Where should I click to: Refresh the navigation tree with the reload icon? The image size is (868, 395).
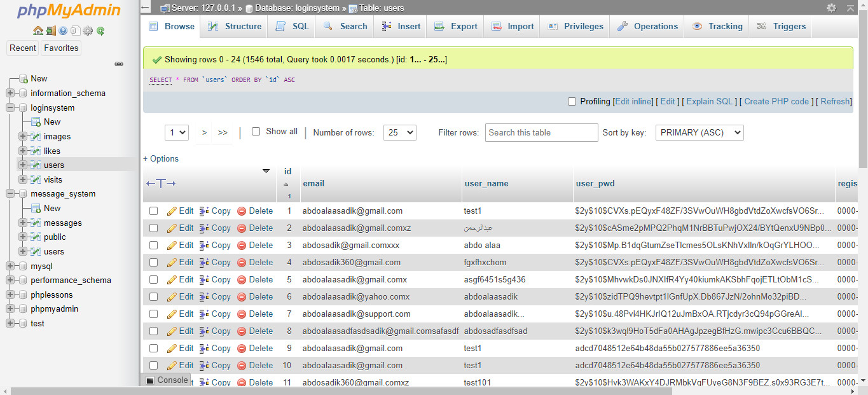click(x=100, y=30)
